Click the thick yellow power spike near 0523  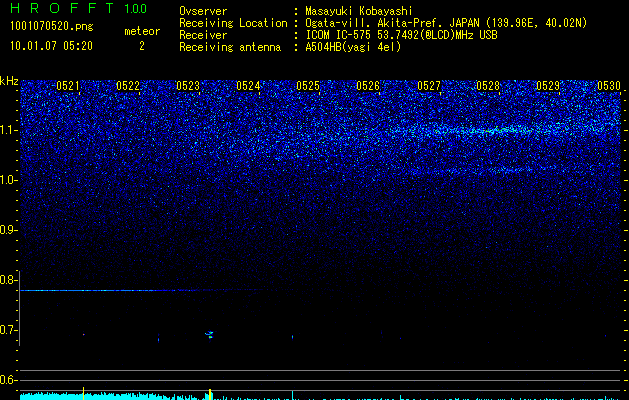pos(210,394)
